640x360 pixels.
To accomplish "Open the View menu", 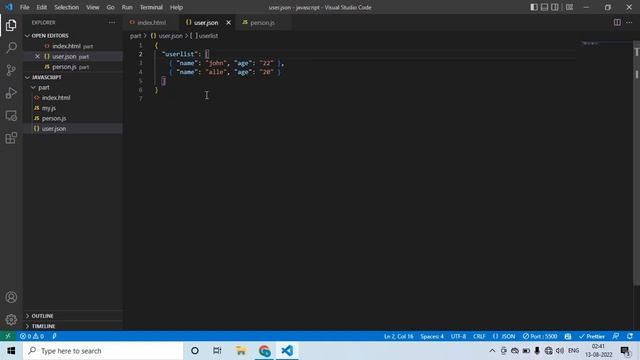I will pyautogui.click(x=93, y=7).
